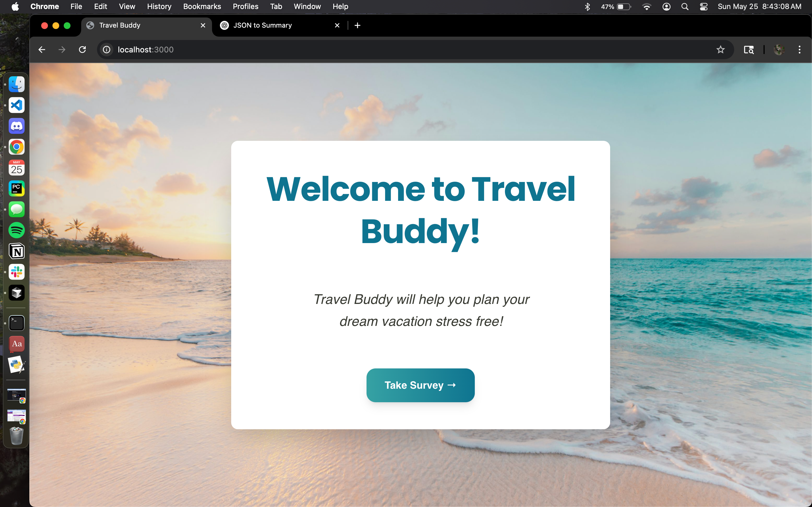Screen dimensions: 812x507
Task: Launch Spotify from the dock
Action: point(16,230)
